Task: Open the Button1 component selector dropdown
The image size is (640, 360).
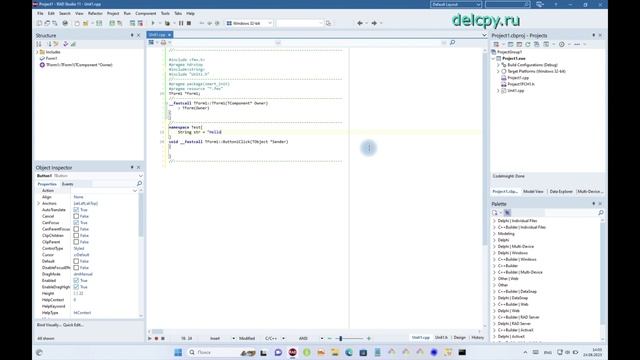Action: (x=140, y=176)
